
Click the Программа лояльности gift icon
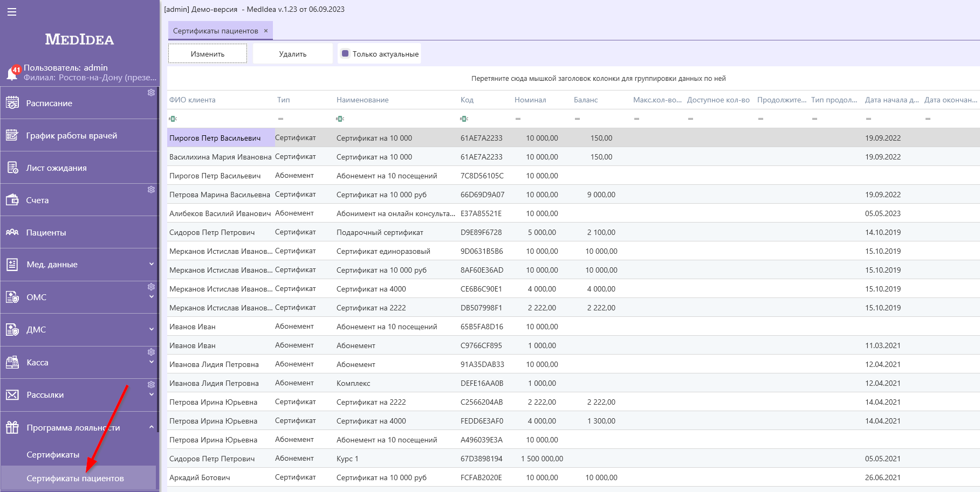click(12, 427)
